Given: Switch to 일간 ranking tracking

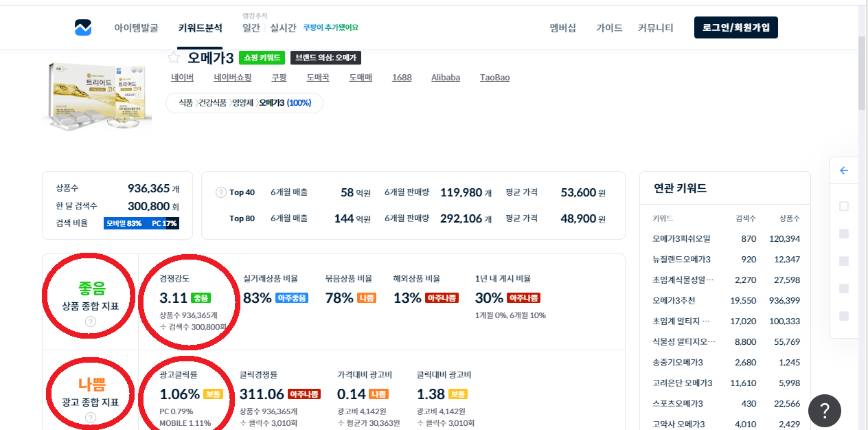Looking at the screenshot, I should pyautogui.click(x=251, y=28).
